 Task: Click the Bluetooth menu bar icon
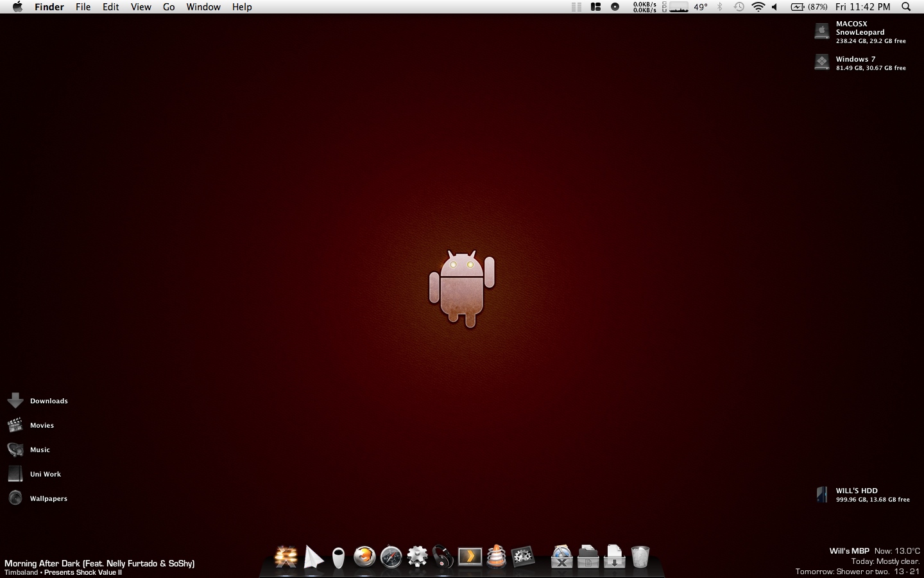pyautogui.click(x=720, y=7)
